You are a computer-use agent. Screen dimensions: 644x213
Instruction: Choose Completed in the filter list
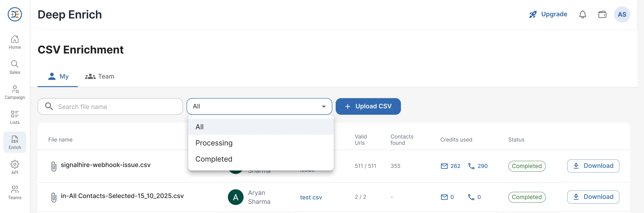pyautogui.click(x=261, y=159)
